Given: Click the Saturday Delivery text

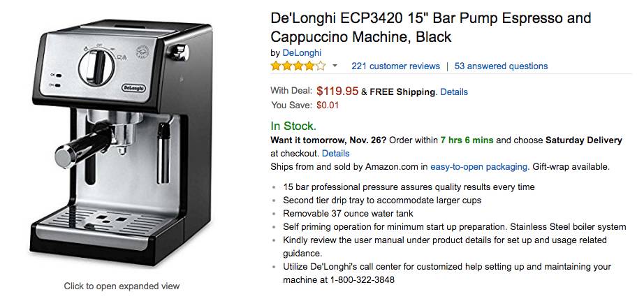Looking at the screenshot, I should [x=583, y=140].
